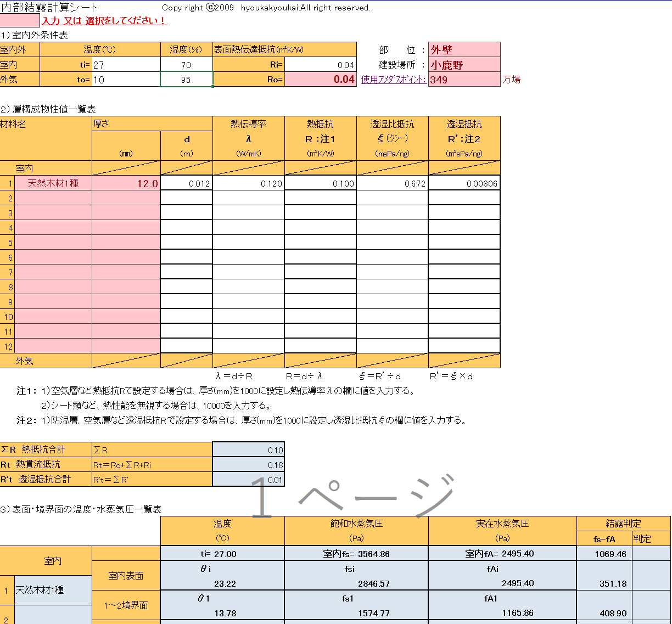Viewport: 672px width, 624px height.
Task: Click the AMeDAS point cell showing 349
Action: click(464, 80)
